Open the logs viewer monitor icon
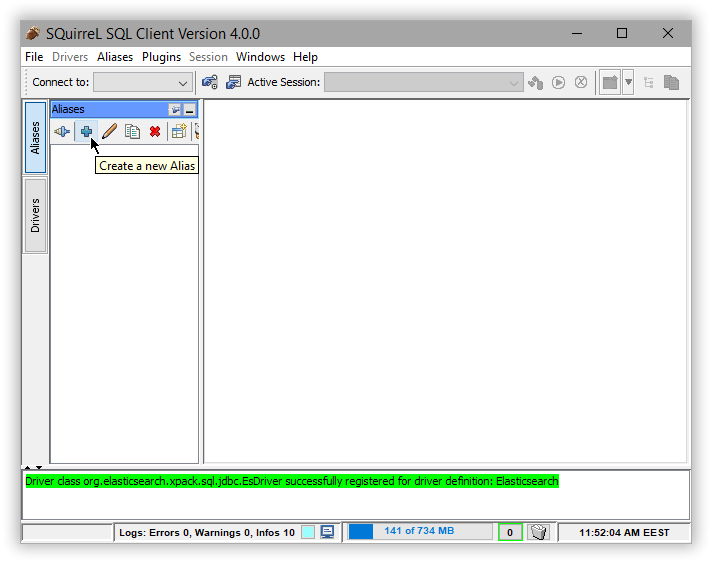Image resolution: width=712 pixels, height=564 pixels. point(327,532)
